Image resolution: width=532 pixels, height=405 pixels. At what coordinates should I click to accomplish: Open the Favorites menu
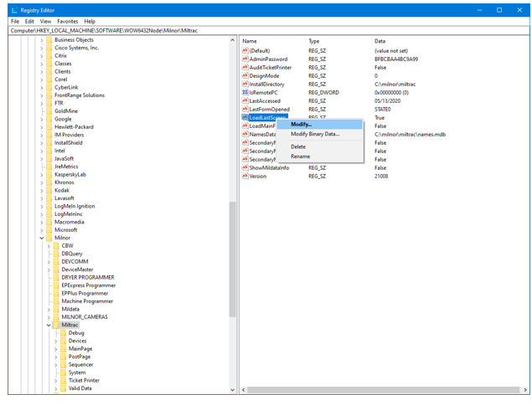(67, 21)
